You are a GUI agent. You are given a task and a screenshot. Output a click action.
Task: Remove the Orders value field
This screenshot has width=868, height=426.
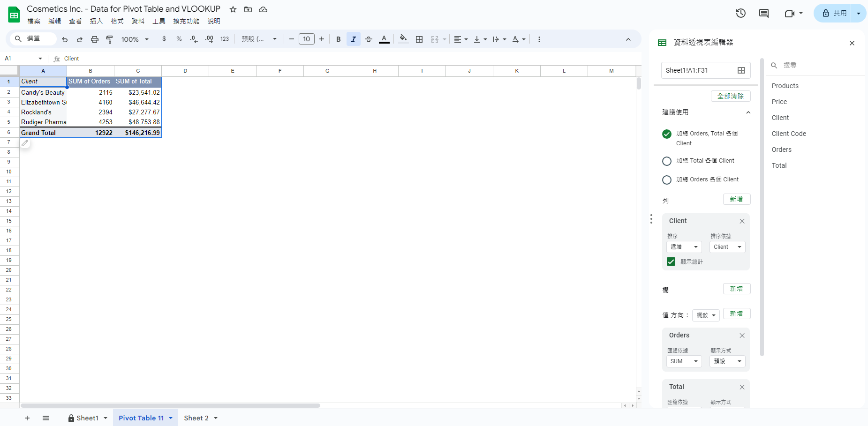pos(742,336)
